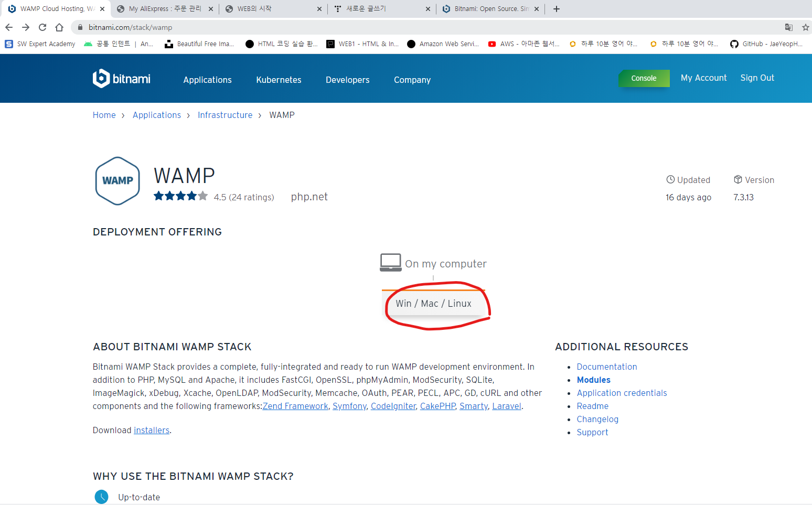Screen dimensions: 812x505
Task: Open the Amazon Web Services bookmark
Action: [x=443, y=44]
